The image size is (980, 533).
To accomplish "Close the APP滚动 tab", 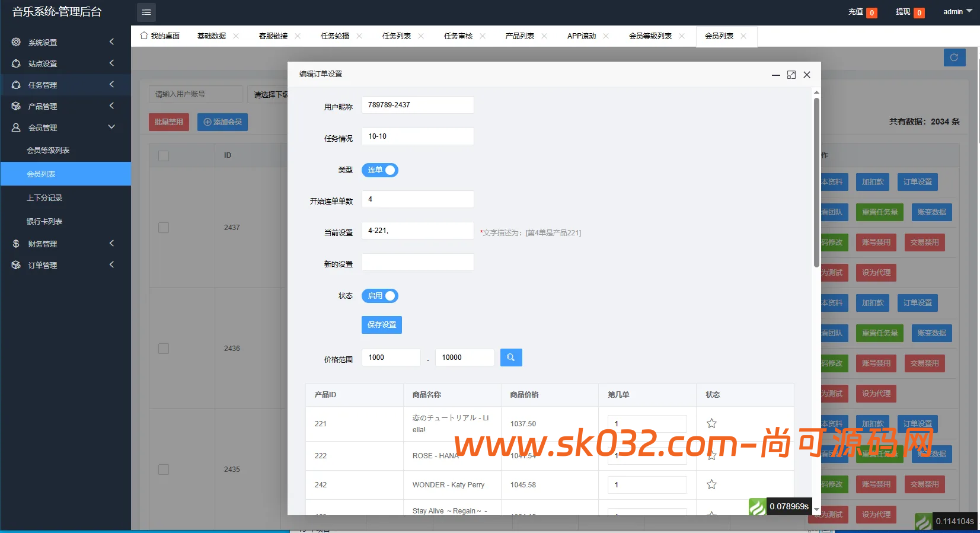I will click(606, 36).
